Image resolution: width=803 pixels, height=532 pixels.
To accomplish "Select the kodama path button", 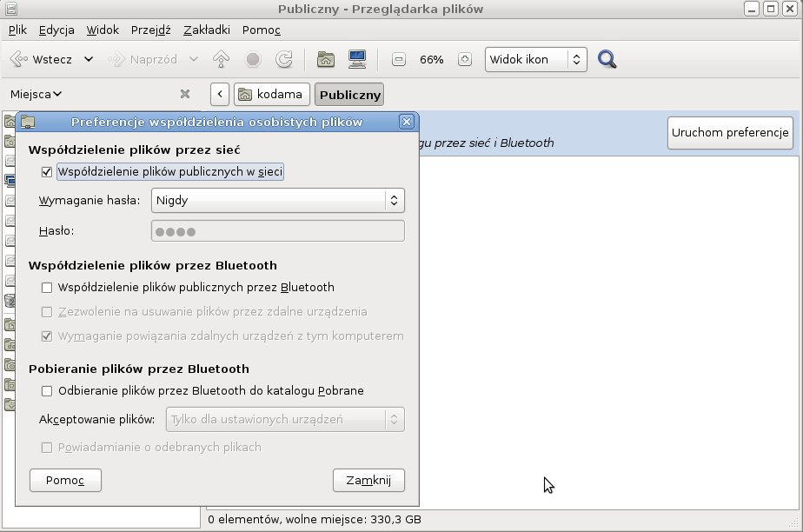I will (x=272, y=94).
